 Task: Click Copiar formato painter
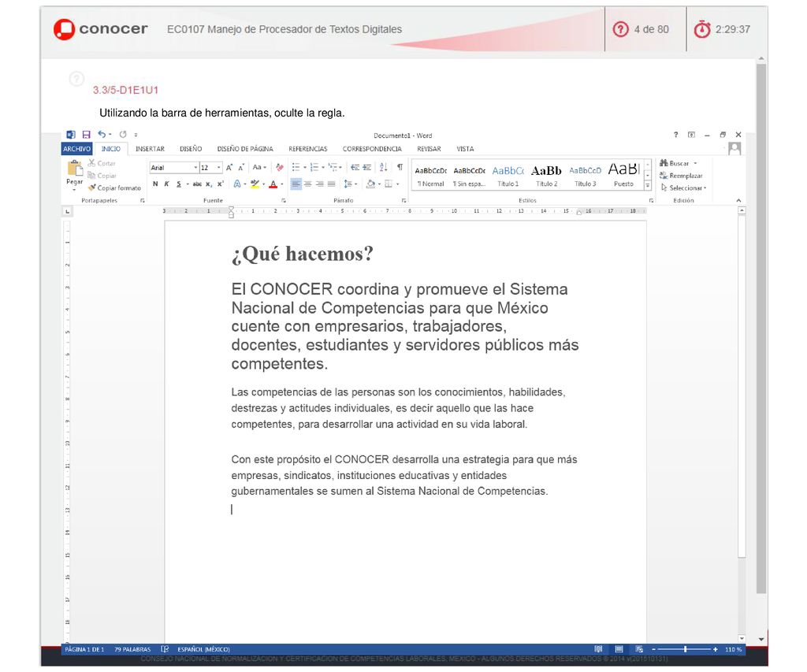point(114,187)
